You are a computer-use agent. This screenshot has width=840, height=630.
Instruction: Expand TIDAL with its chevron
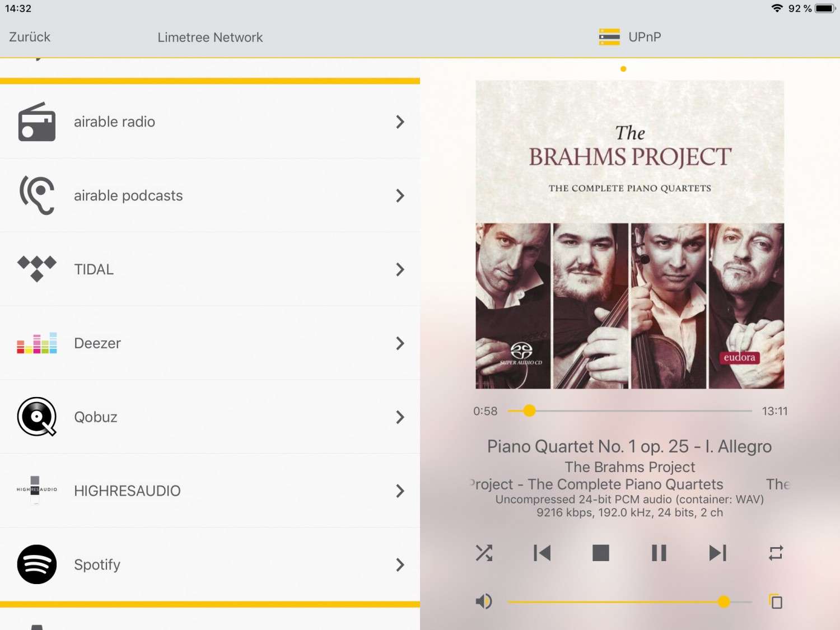coord(400,269)
